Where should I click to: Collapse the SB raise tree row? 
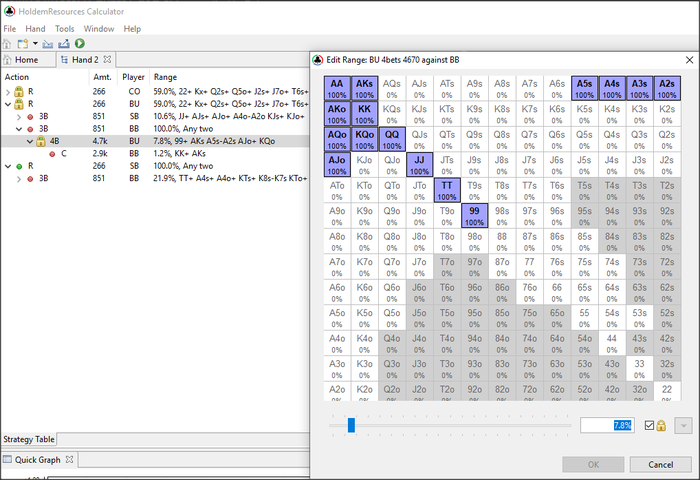[8, 166]
